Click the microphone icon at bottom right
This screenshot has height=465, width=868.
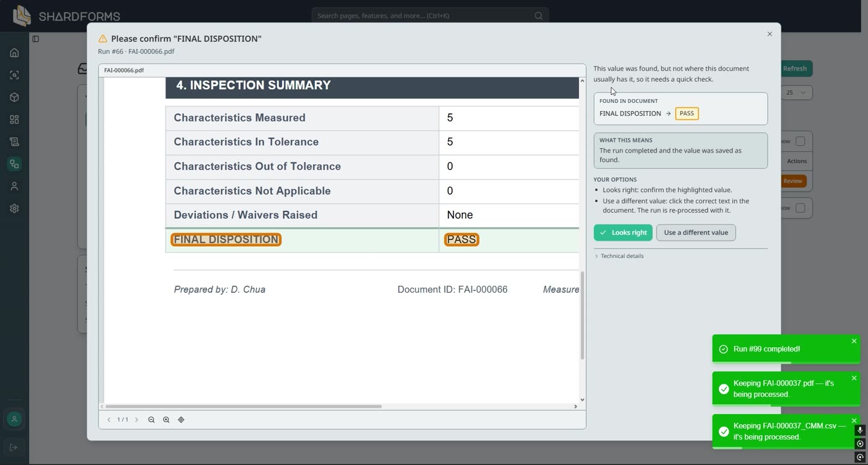[859, 430]
